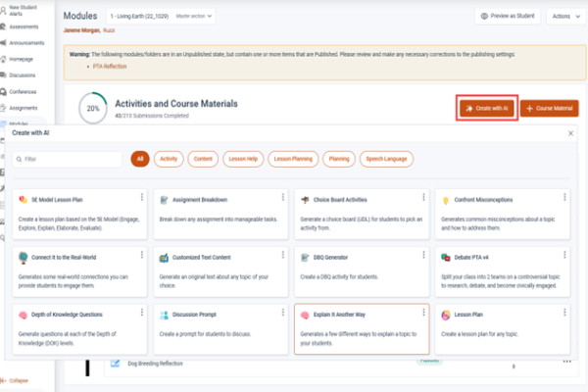Open options menu for Debate PTA v4

click(564, 255)
